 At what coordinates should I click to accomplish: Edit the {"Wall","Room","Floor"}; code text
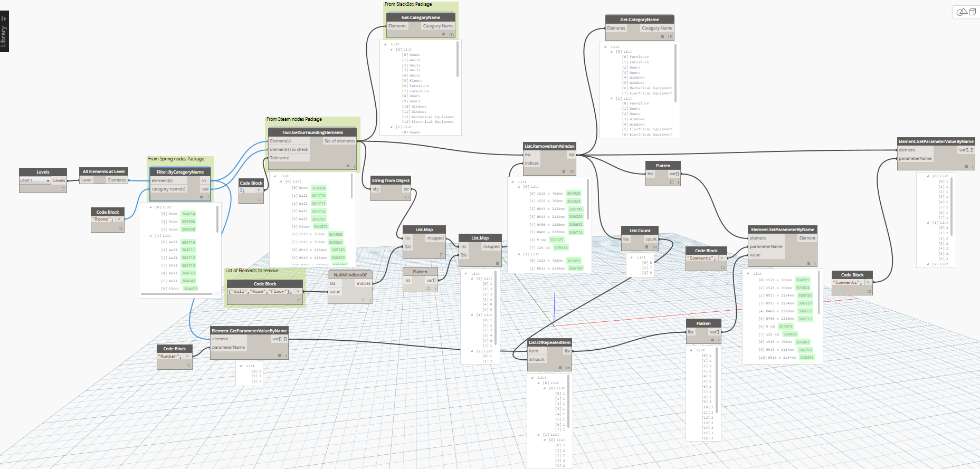261,292
